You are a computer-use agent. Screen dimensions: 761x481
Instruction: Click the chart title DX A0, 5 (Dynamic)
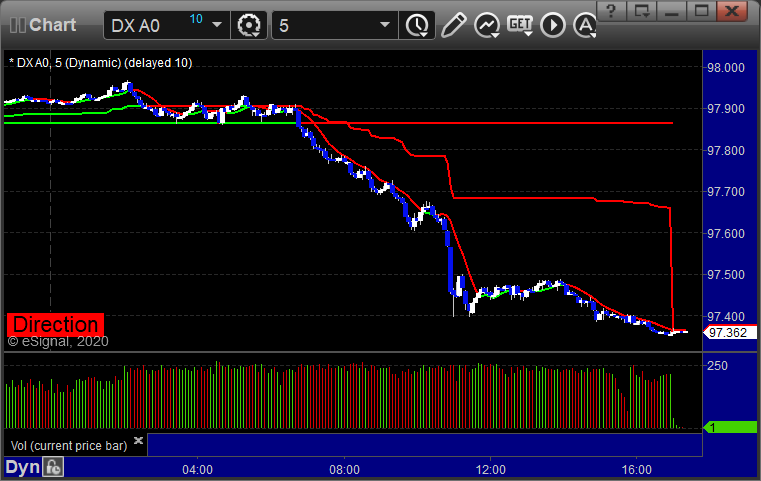100,63
